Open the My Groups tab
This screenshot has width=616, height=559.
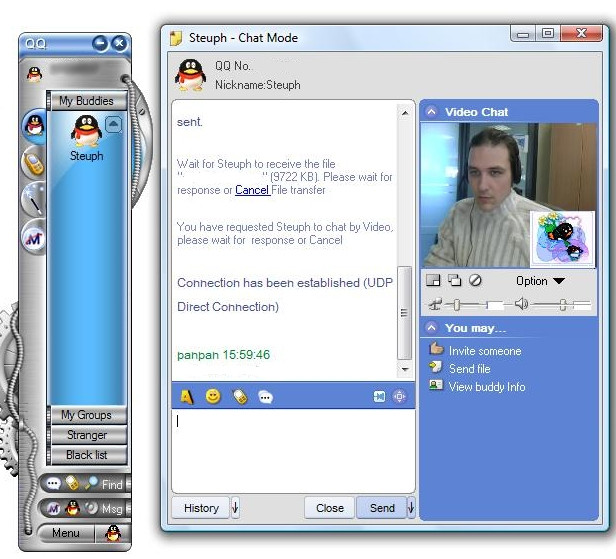[87, 415]
